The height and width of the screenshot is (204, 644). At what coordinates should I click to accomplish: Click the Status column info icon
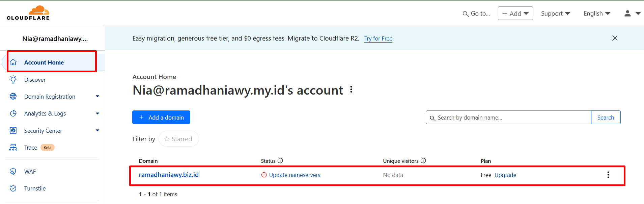pyautogui.click(x=280, y=161)
